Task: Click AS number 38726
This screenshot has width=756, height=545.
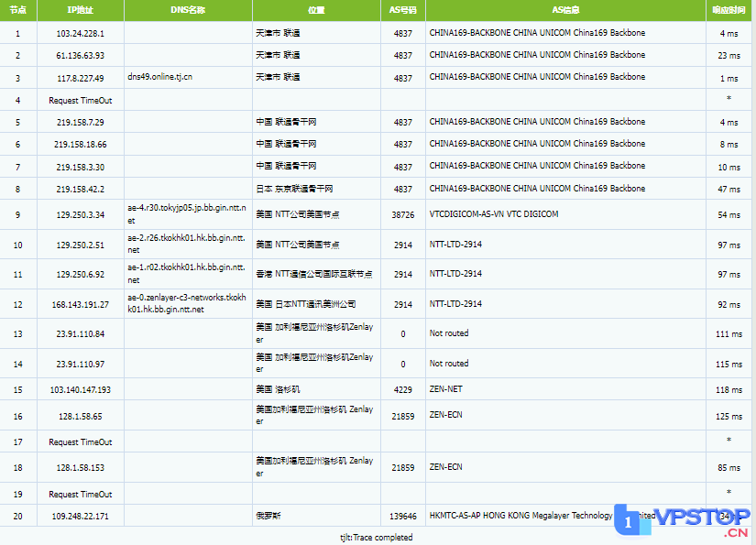Action: click(403, 215)
